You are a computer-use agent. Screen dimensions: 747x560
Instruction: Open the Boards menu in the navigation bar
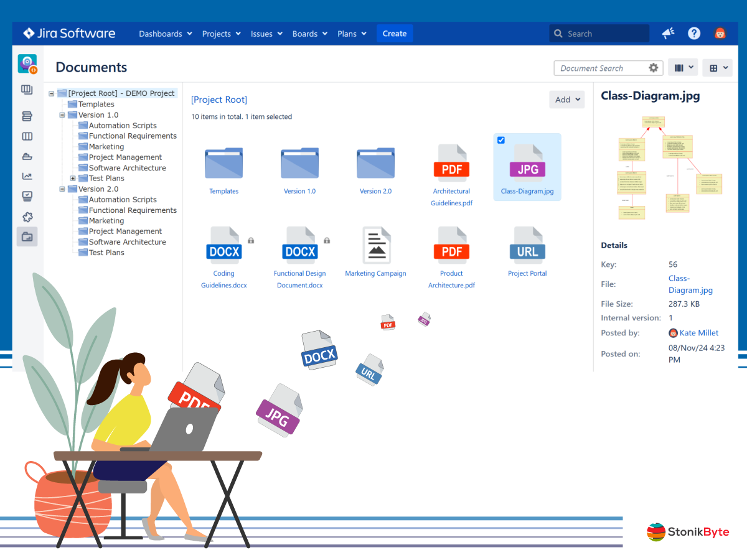click(309, 34)
